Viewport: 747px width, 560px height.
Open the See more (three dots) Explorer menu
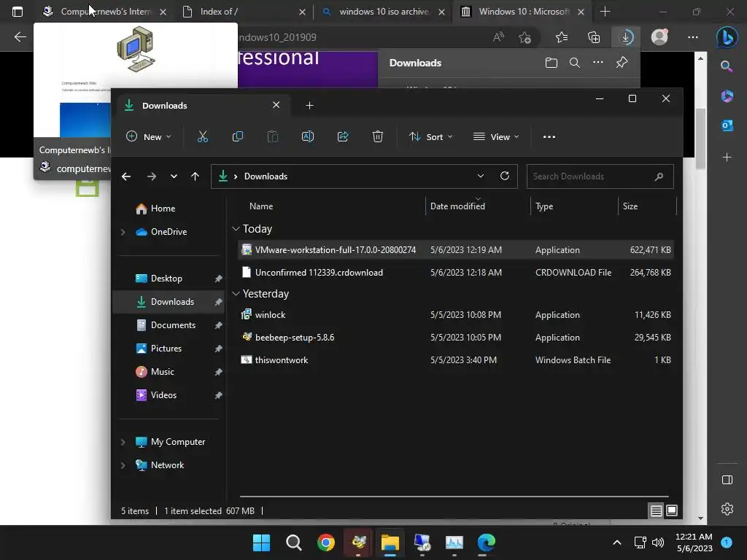click(549, 136)
